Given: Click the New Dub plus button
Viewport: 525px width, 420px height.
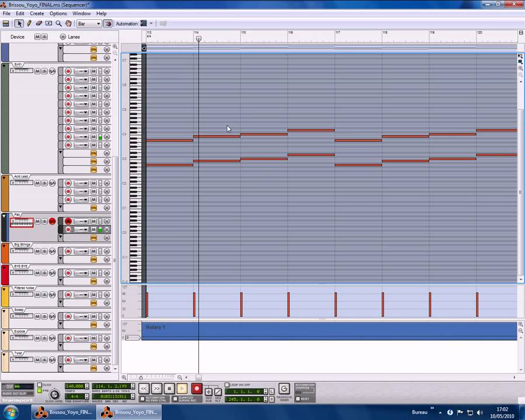Looking at the screenshot, I should [209, 392].
